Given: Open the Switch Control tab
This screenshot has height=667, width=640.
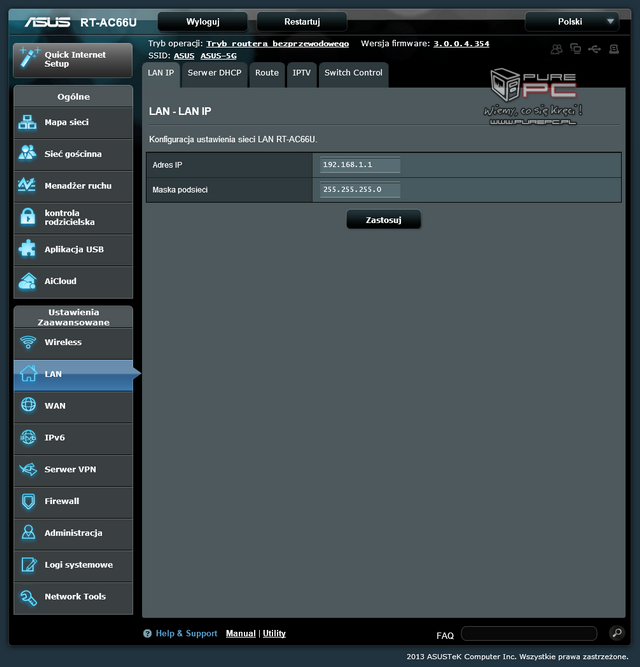Looking at the screenshot, I should pos(353,74).
